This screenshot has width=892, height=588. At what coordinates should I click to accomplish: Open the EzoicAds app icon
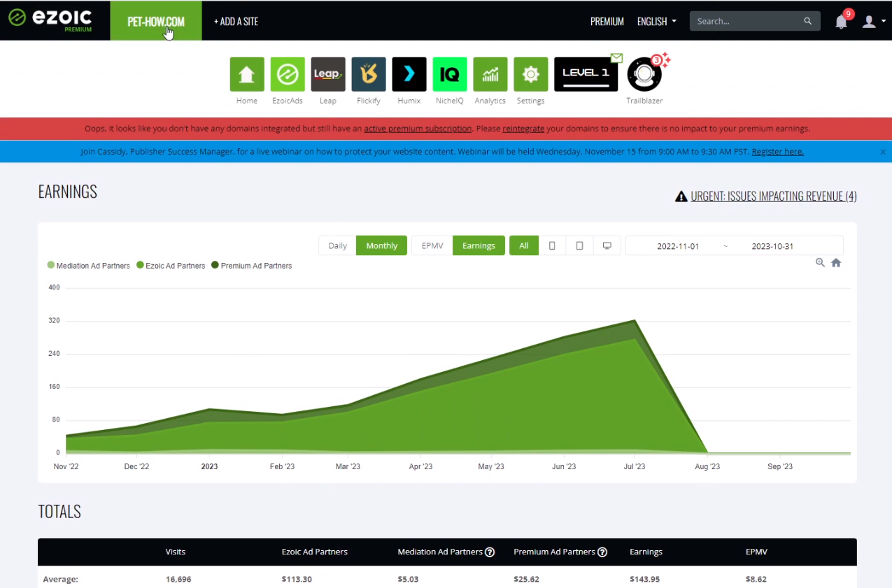click(288, 74)
